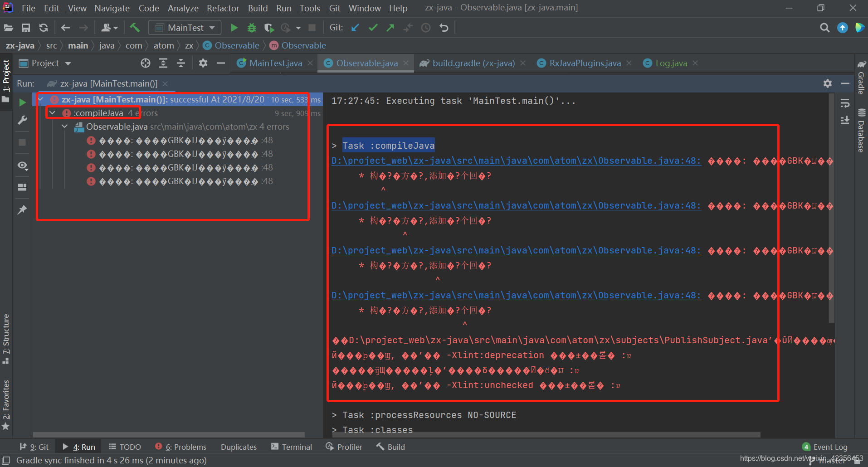Click the pin tab icon in Run panel
Image resolution: width=868 pixels, height=467 pixels.
(x=22, y=209)
